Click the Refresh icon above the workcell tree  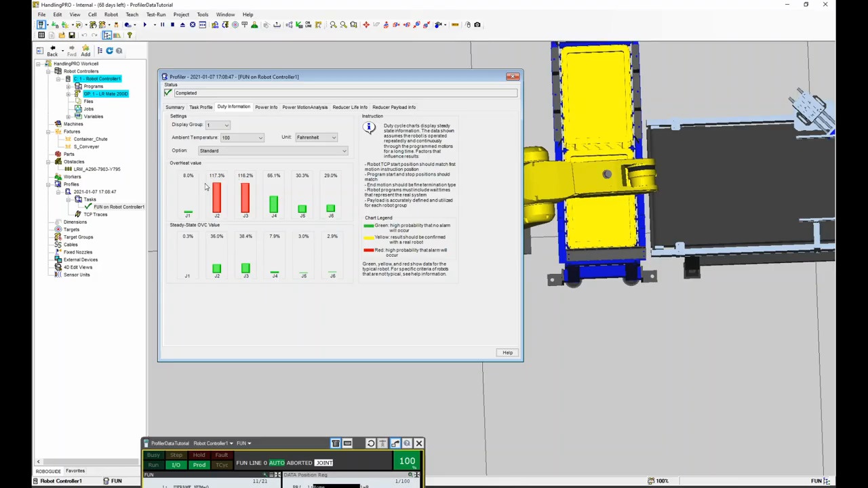coord(109,51)
